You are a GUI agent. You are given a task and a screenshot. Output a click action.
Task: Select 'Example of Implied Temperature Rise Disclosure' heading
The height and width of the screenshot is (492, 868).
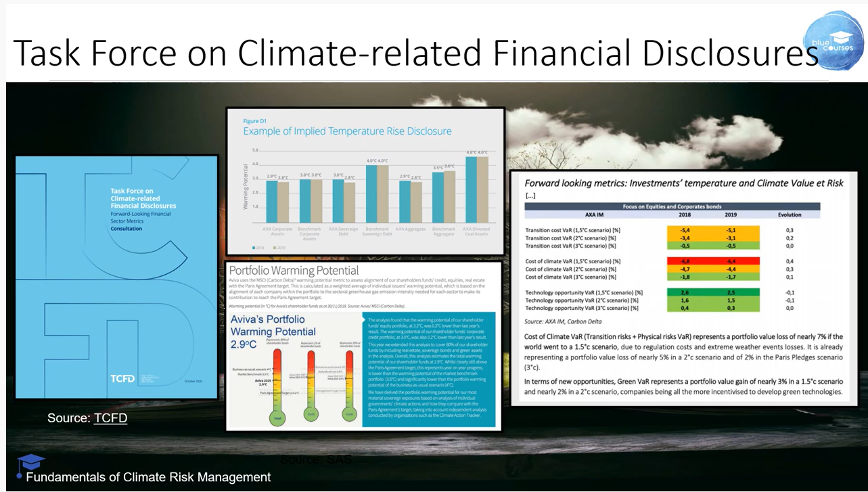(347, 131)
